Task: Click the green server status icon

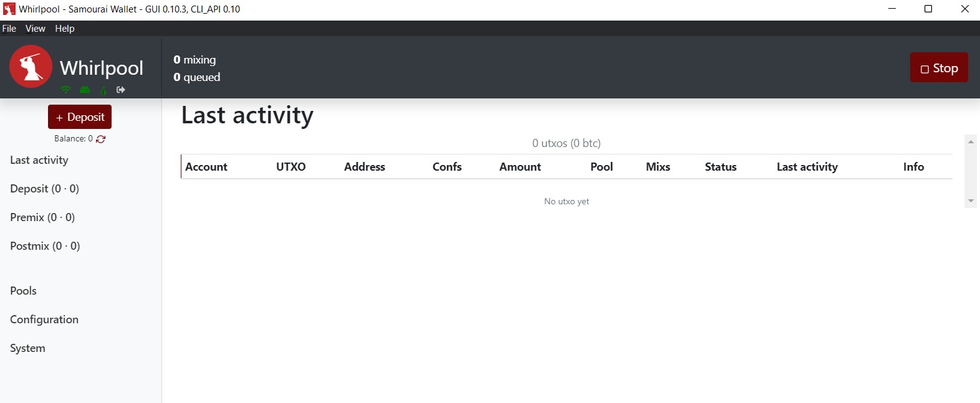Action: pos(85,90)
